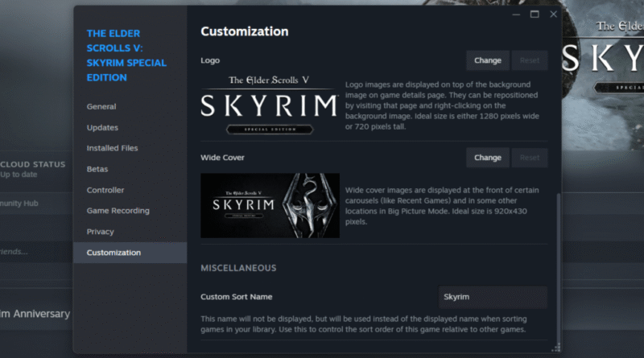The image size is (644, 358).
Task: Select the Game Recording tab
Action: click(x=130, y=211)
